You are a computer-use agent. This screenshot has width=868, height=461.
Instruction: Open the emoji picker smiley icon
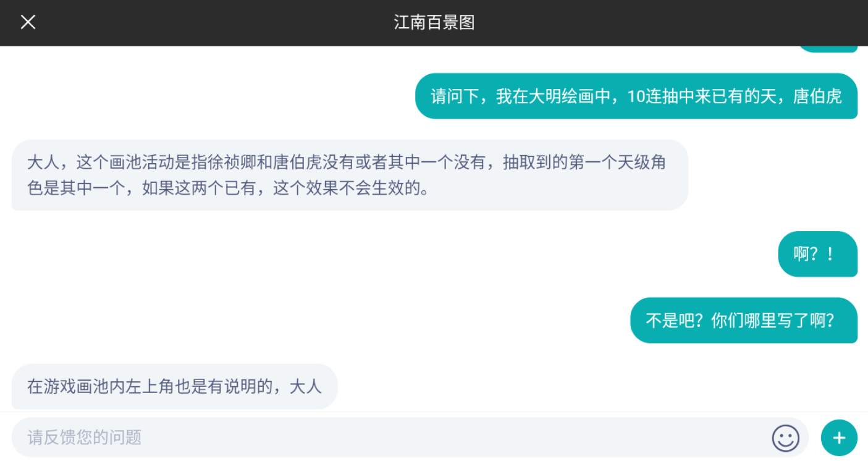pyautogui.click(x=785, y=438)
